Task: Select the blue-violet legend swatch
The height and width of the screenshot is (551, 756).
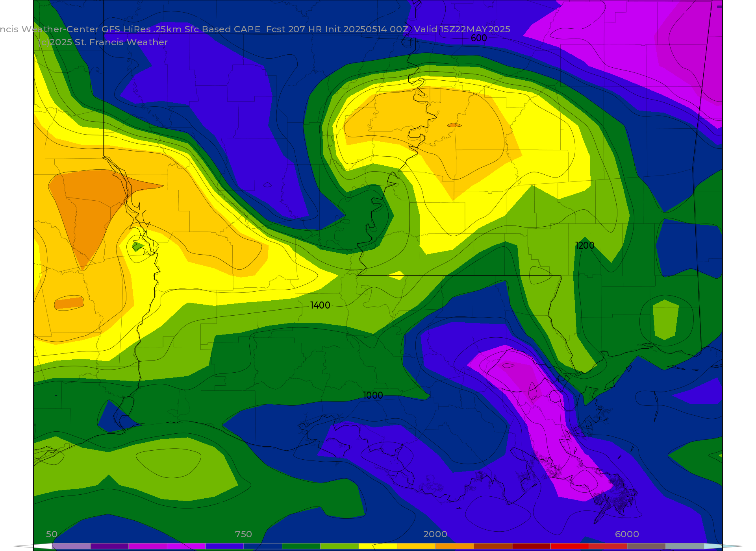Action: click(224, 546)
